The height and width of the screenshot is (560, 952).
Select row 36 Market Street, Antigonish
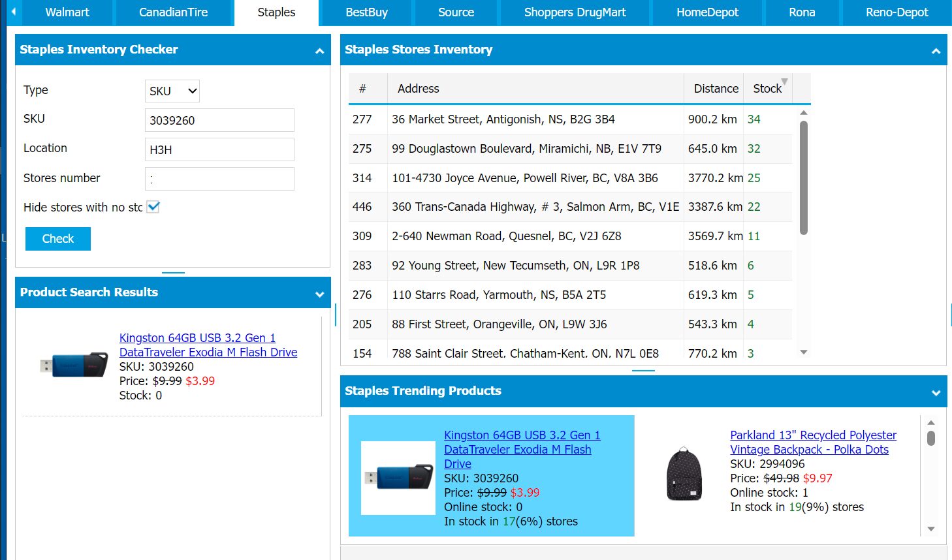(x=570, y=119)
